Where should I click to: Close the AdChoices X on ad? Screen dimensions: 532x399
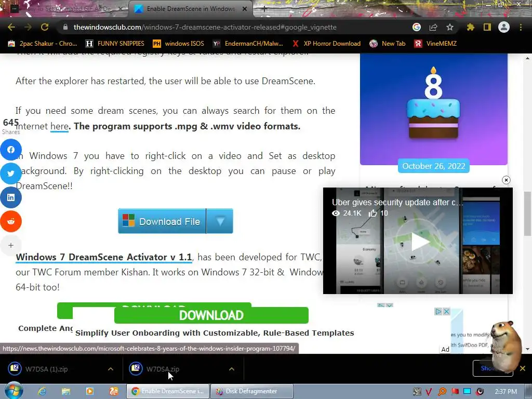coord(446,311)
